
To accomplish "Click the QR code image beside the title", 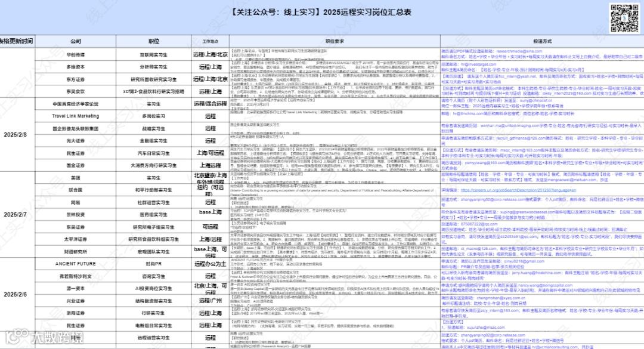I will click(x=624, y=18).
